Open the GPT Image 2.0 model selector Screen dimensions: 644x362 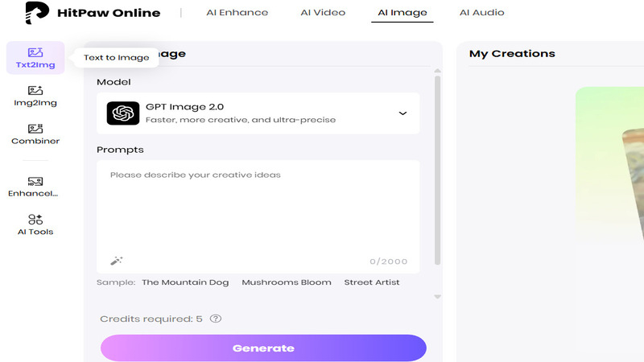[258, 113]
